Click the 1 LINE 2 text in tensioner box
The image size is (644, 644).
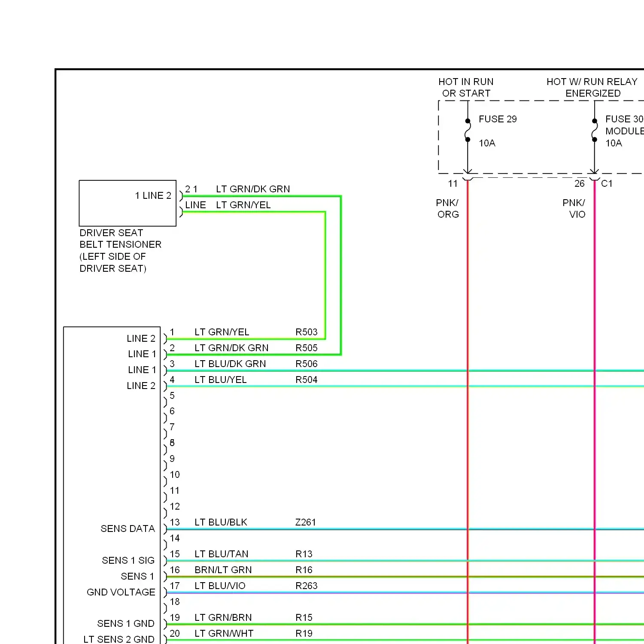click(x=153, y=195)
